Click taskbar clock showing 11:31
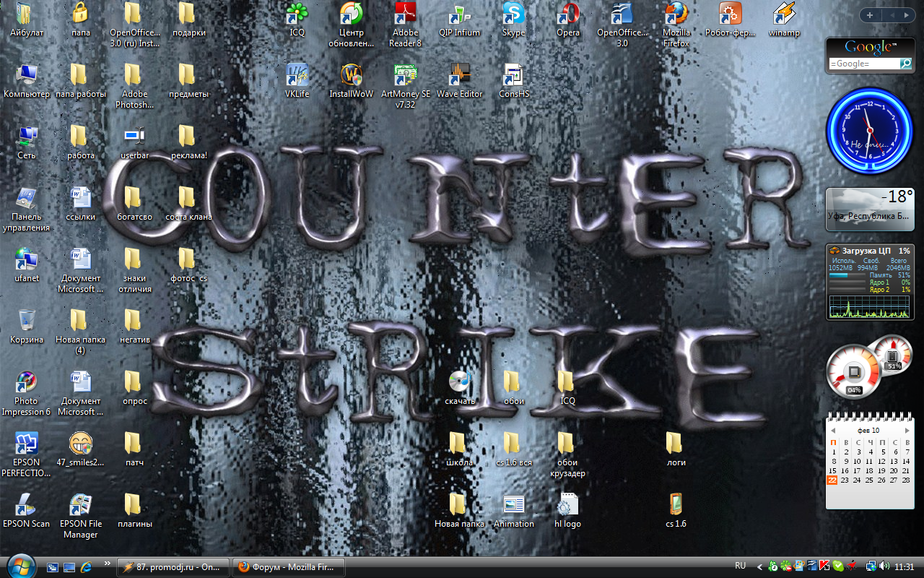The width and height of the screenshot is (924, 578). tap(905, 566)
